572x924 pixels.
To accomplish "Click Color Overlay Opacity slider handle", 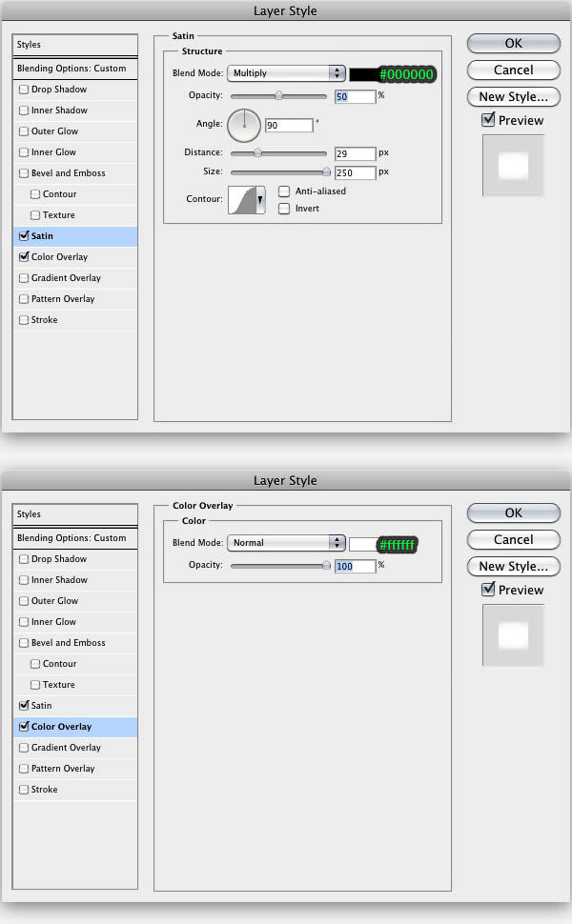I will 326,566.
